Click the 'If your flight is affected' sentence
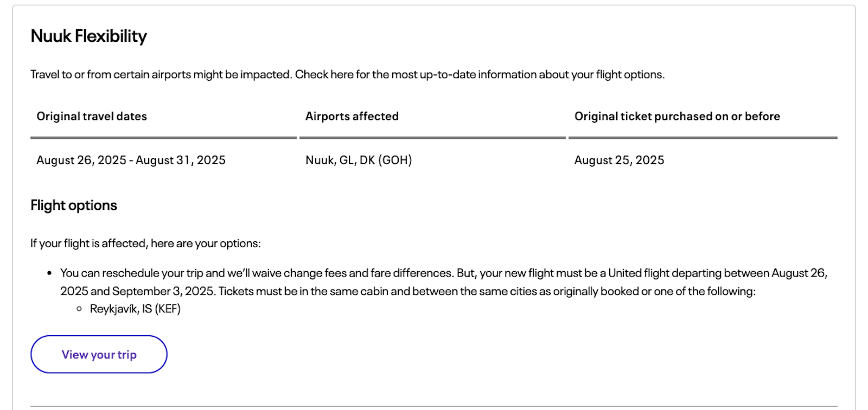868x410 pixels. (x=145, y=244)
